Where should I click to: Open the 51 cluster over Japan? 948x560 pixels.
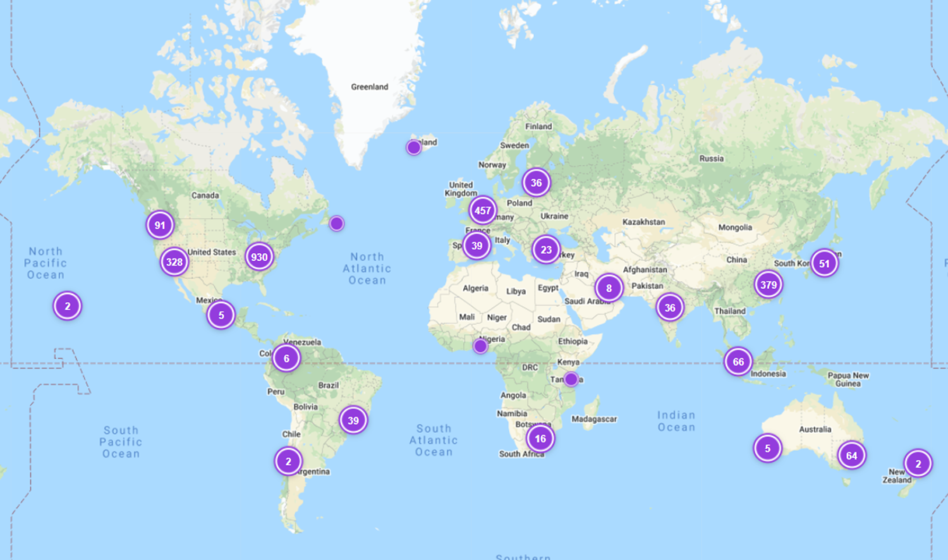[x=825, y=263]
